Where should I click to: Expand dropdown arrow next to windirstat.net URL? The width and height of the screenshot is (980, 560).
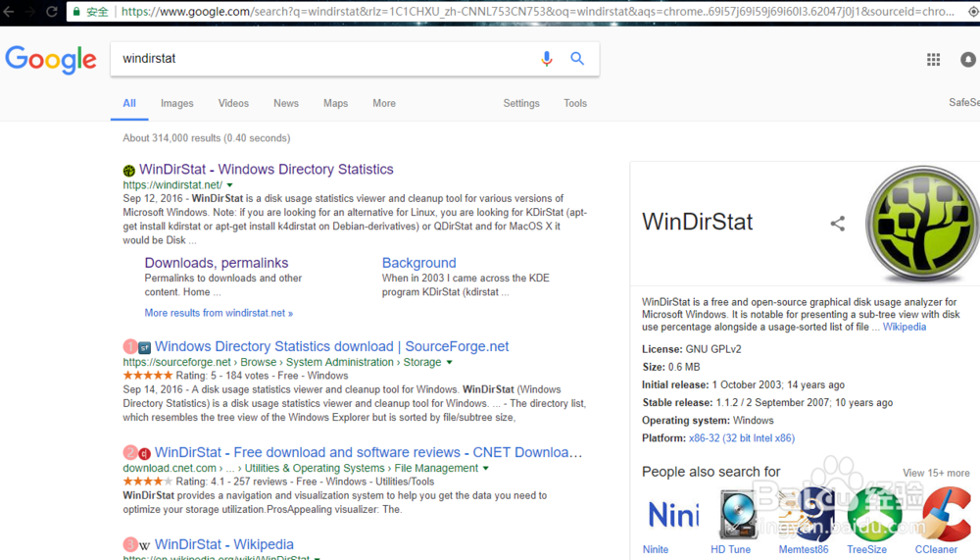click(229, 185)
